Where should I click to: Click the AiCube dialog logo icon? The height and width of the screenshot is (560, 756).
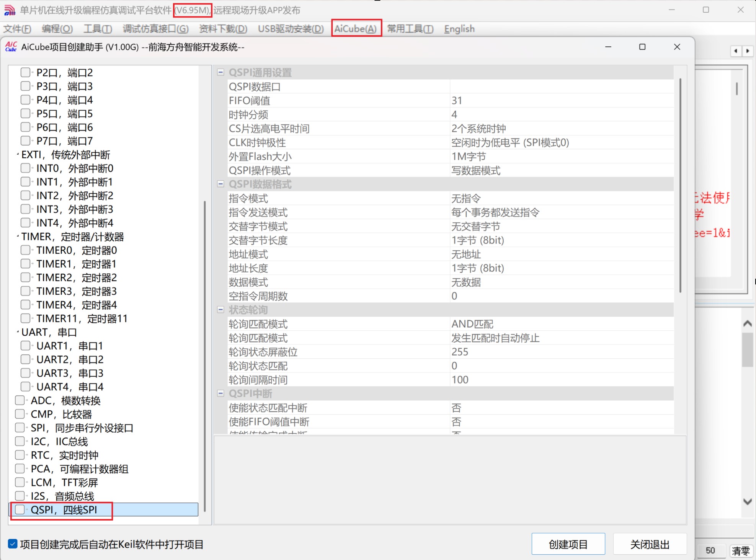(11, 47)
